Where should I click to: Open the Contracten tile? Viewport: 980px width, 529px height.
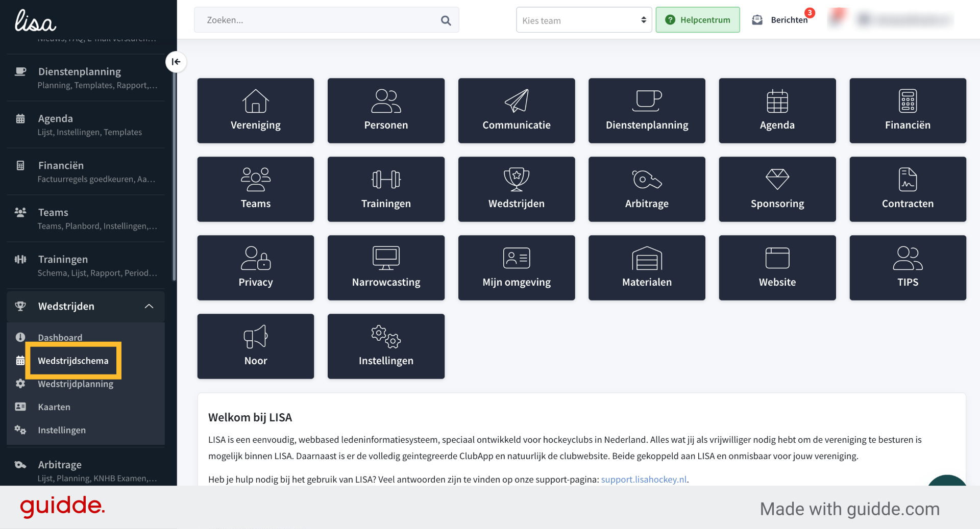(x=908, y=189)
